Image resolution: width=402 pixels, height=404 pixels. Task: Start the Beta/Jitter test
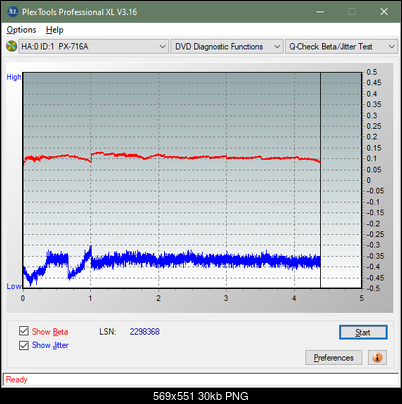363,332
